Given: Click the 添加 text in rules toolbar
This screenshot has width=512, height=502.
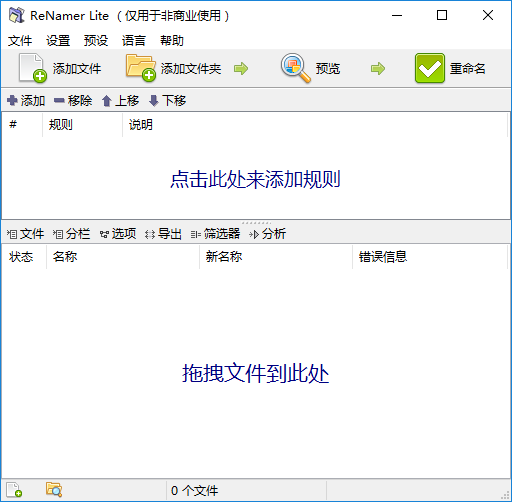Looking at the screenshot, I should point(33,101).
